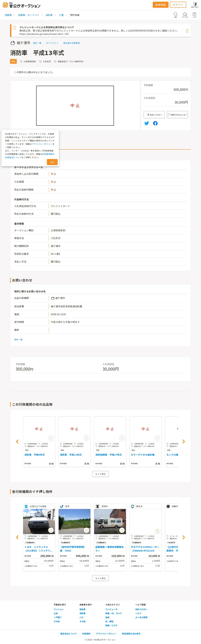
Task: Click 桑名市 agency emblem on card
Action: point(133,506)
